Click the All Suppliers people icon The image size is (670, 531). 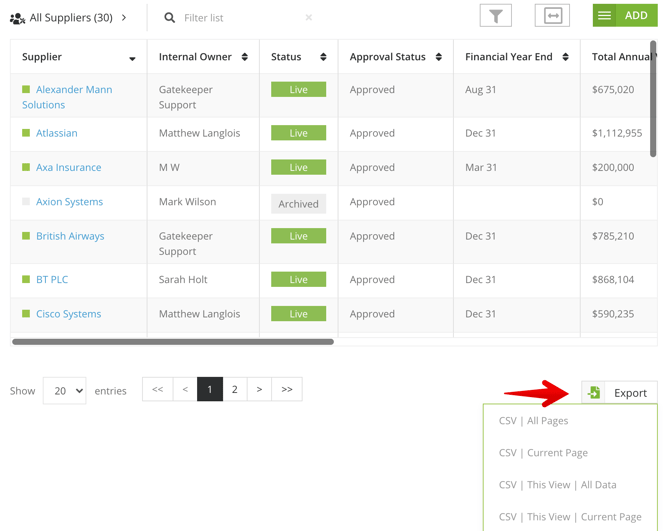(17, 18)
